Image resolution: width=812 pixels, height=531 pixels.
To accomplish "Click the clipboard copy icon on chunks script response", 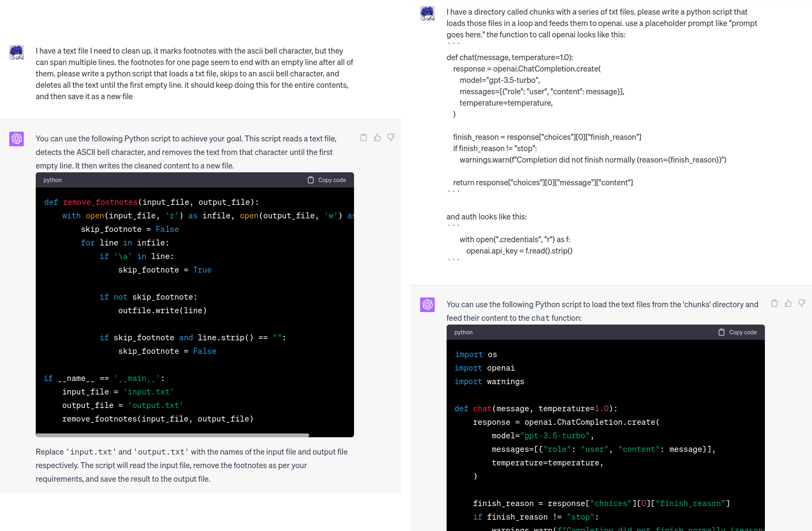I will 774,303.
